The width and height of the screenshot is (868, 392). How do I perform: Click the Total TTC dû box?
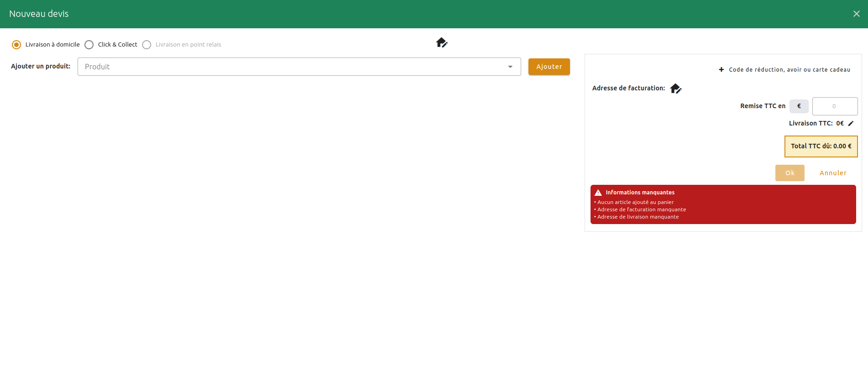(821, 146)
